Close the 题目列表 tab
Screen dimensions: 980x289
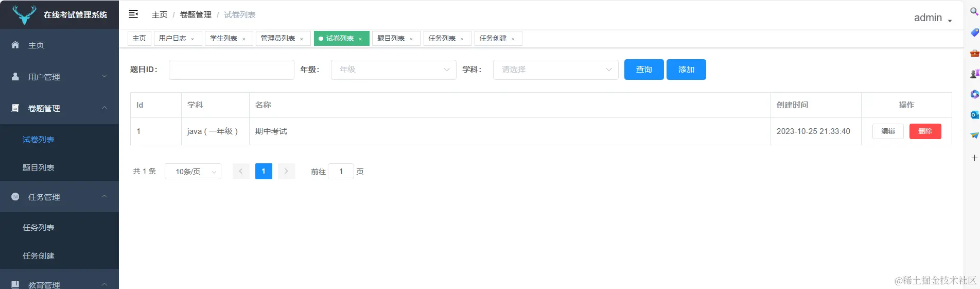click(411, 39)
